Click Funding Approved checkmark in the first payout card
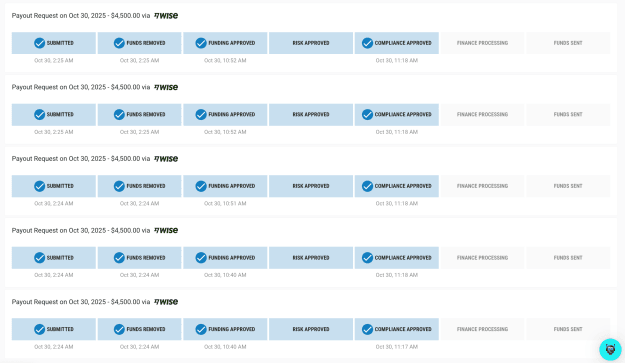 point(201,43)
